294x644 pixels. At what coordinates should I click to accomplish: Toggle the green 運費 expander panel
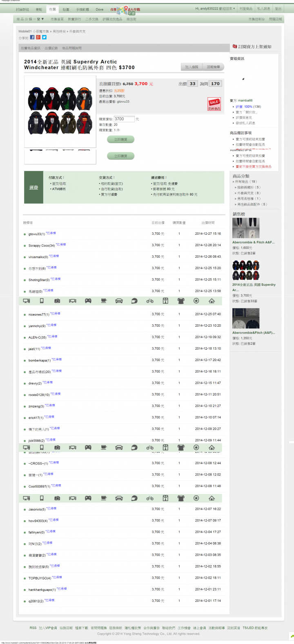[33, 187]
